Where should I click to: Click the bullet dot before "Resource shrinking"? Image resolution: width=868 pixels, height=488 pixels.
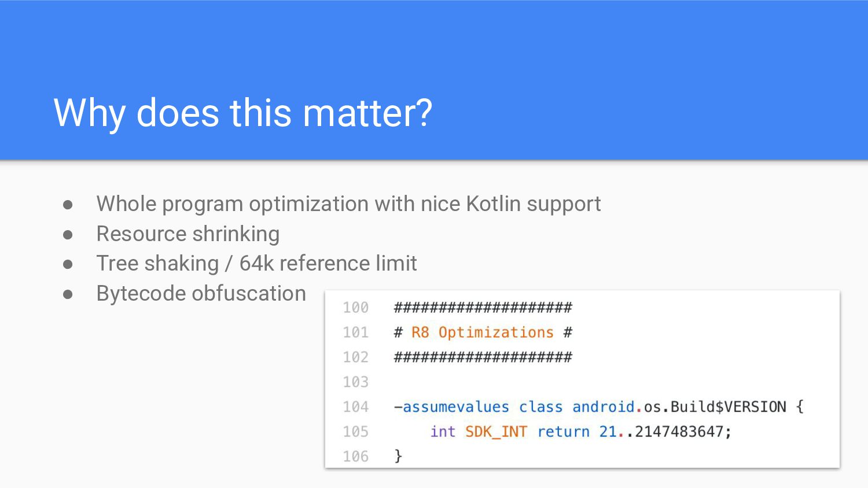tap(68, 235)
